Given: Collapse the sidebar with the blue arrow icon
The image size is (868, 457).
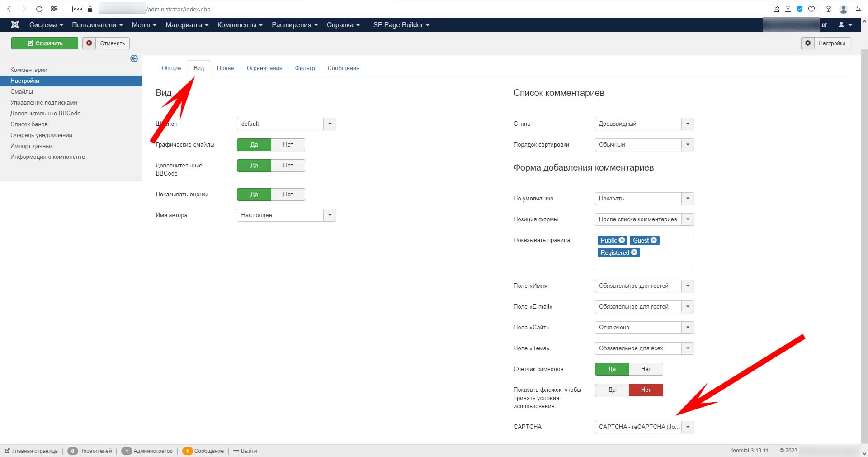Looking at the screenshot, I should coord(134,58).
